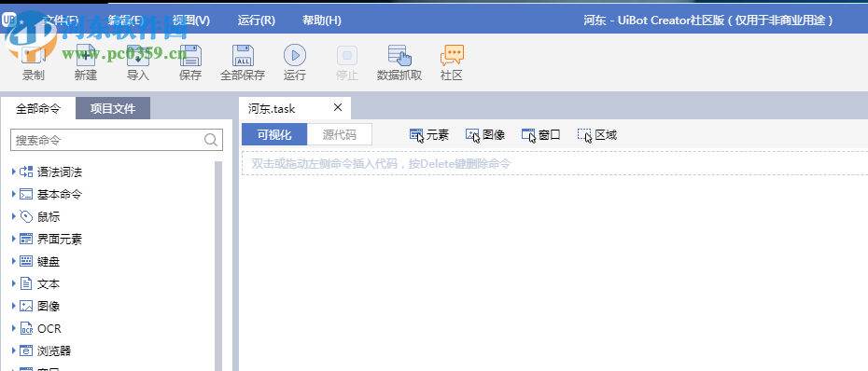
Task: Expand the OCR tree node
Action: tap(14, 328)
